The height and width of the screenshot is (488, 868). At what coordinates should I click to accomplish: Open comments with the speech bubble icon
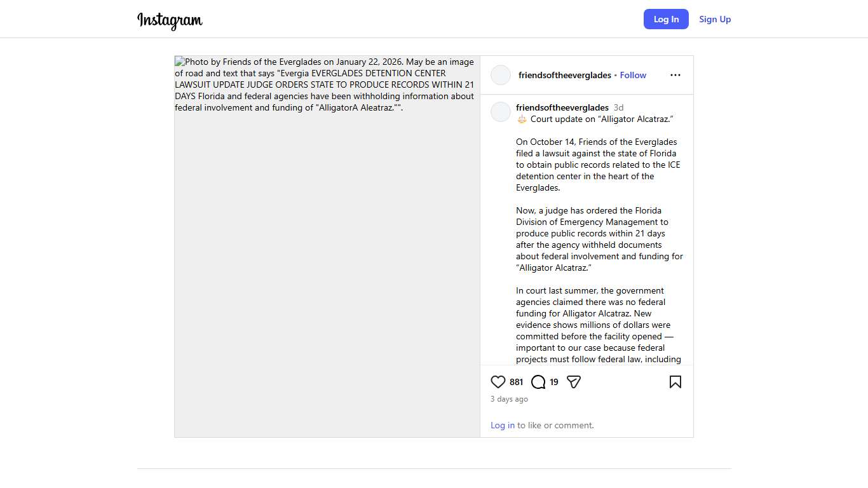[538, 382]
